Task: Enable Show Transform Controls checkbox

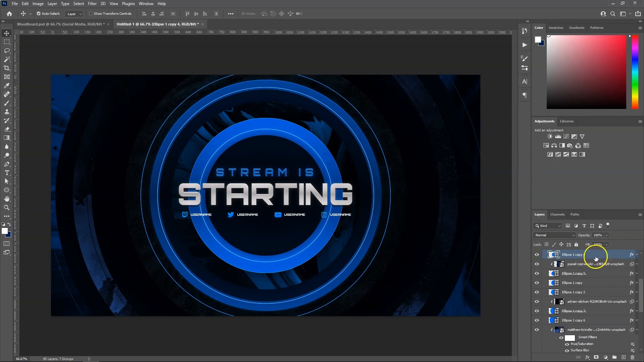Action: (91, 14)
